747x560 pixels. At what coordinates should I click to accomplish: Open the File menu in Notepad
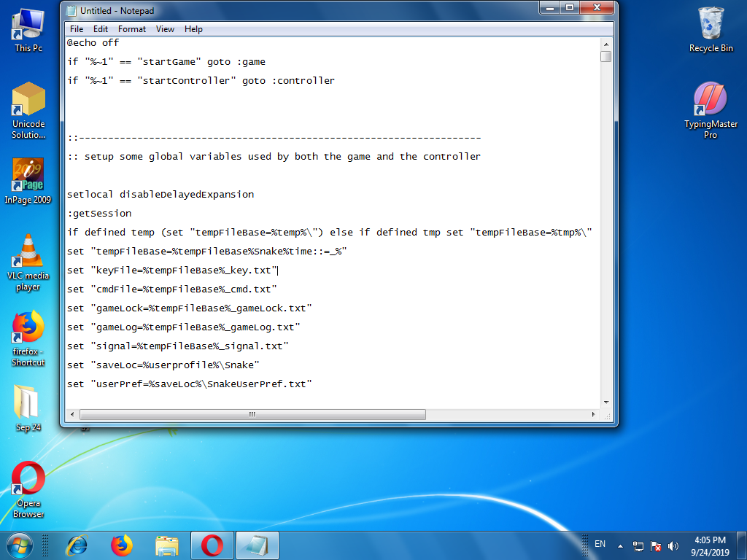76,29
